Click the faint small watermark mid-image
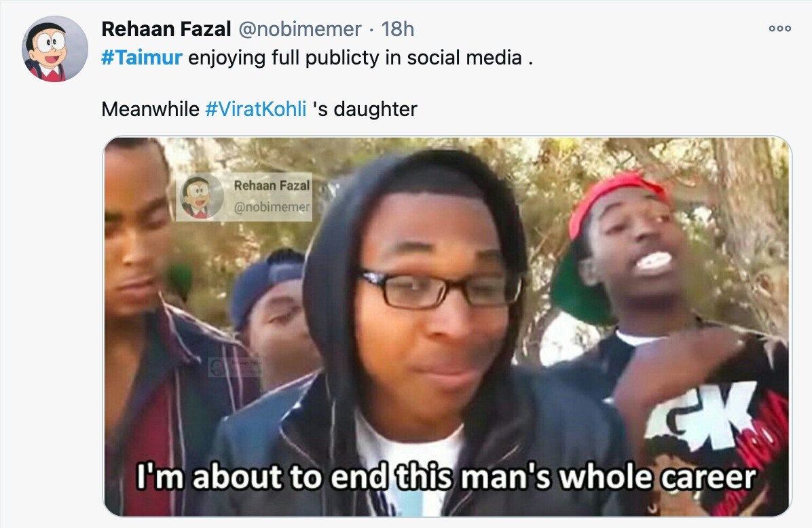The width and height of the screenshot is (812, 528). click(235, 367)
